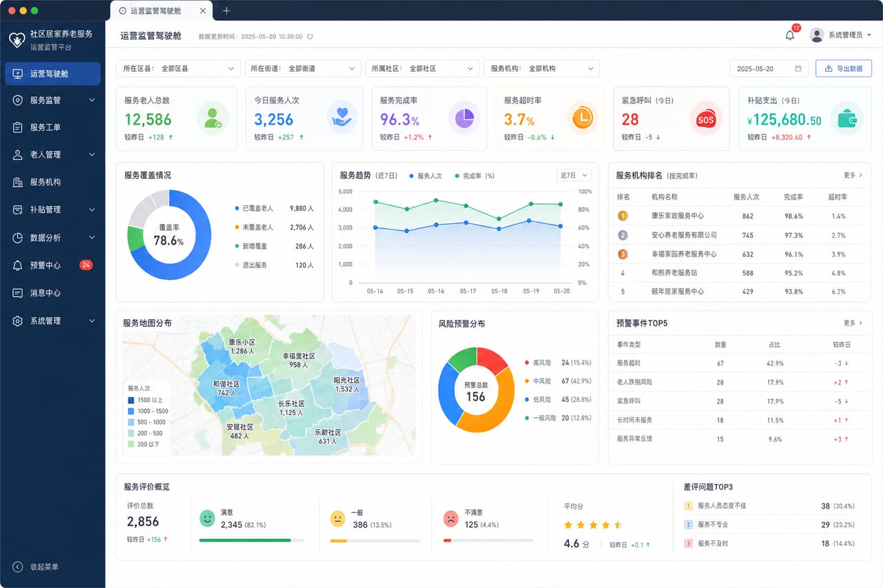Viewport: 883px width, 588px height.
Task: Click the 服务完成率 pie chart icon
Action: pos(464,116)
